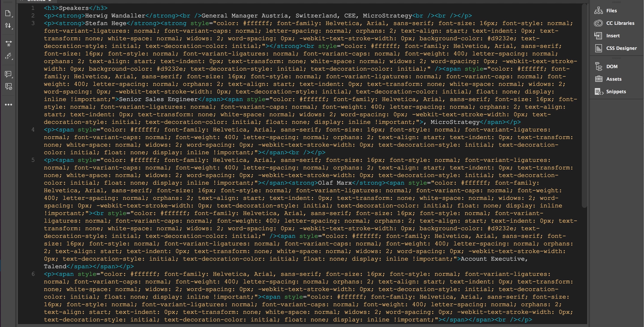Place cursor in the "Speakers" heading text
Image resolution: width=644 pixels, height=327 pixels.
[74, 8]
